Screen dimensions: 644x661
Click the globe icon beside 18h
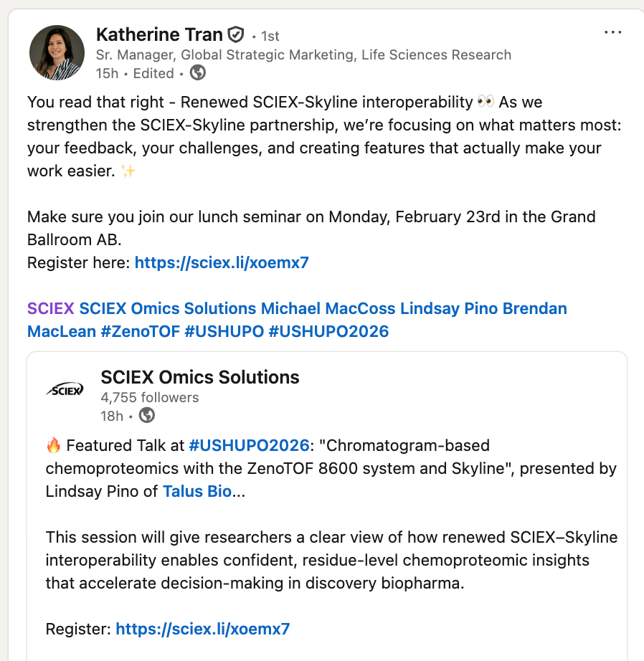tap(146, 416)
